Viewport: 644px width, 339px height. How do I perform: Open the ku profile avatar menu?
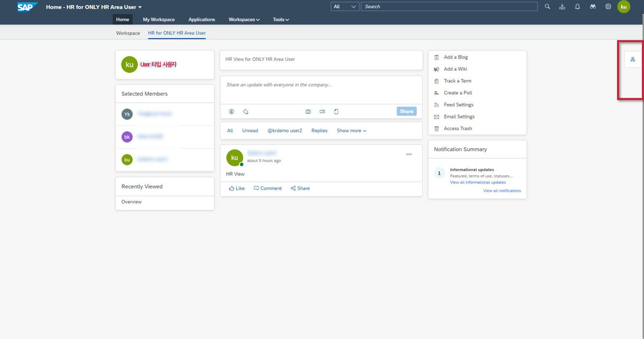point(624,7)
